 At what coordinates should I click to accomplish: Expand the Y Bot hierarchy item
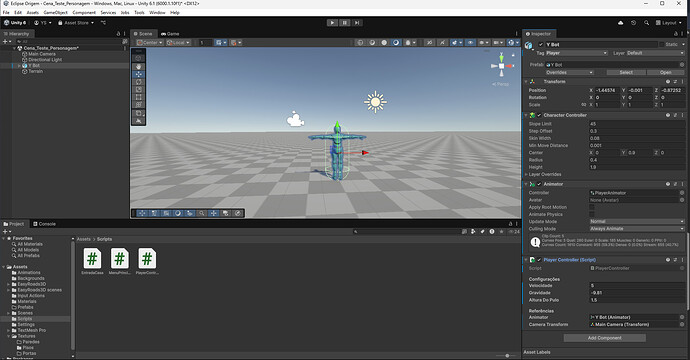(x=19, y=66)
